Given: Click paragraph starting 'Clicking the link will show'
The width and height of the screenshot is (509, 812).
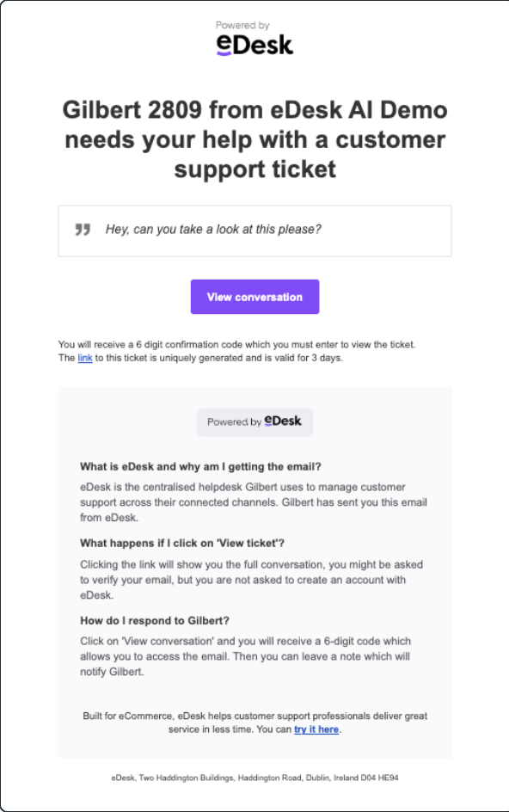Looking at the screenshot, I should tap(252, 580).
